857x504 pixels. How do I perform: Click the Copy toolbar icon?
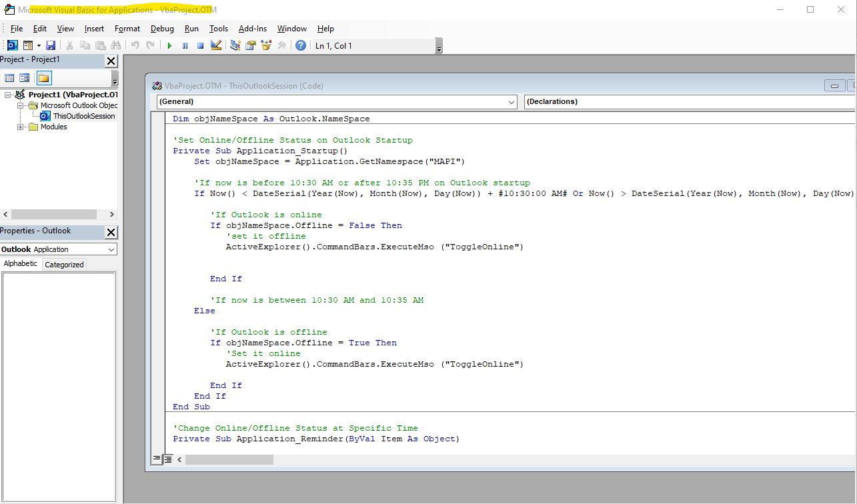85,45
